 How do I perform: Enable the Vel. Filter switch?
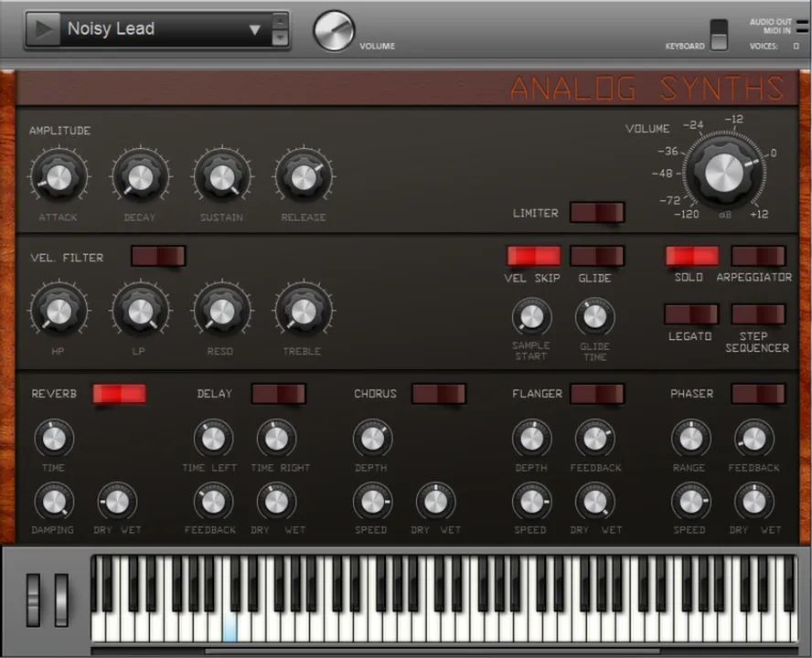pyautogui.click(x=158, y=256)
